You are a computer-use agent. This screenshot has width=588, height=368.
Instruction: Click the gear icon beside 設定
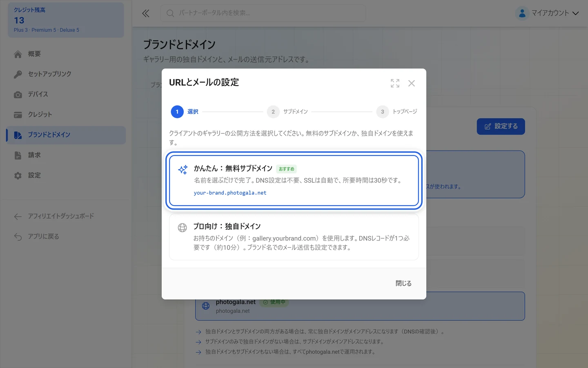pos(18,175)
